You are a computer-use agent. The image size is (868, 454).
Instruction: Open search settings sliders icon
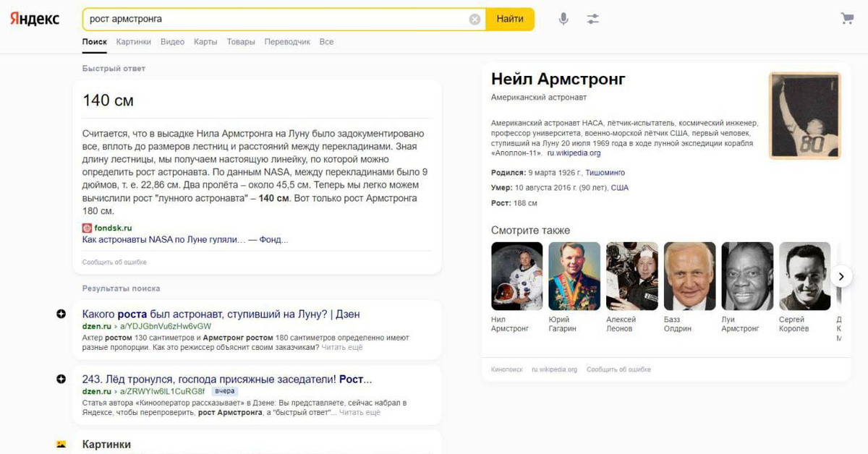click(x=593, y=20)
